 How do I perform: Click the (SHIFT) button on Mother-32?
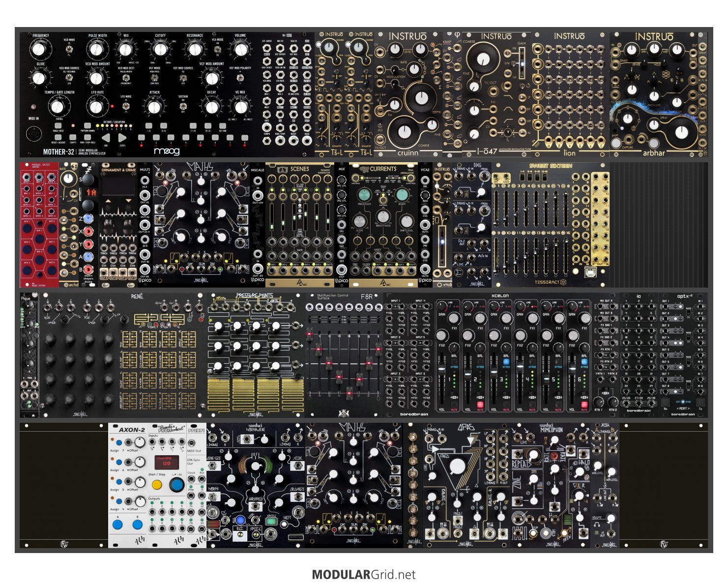point(73,138)
